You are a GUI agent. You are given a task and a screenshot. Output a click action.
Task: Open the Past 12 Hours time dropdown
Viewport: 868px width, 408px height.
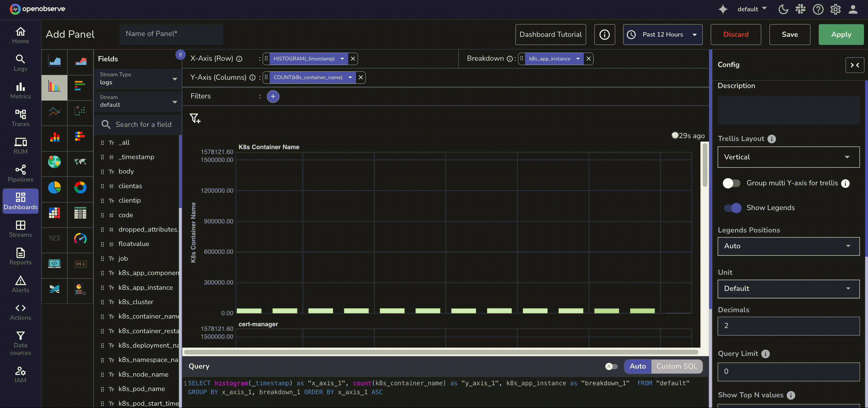(x=662, y=34)
